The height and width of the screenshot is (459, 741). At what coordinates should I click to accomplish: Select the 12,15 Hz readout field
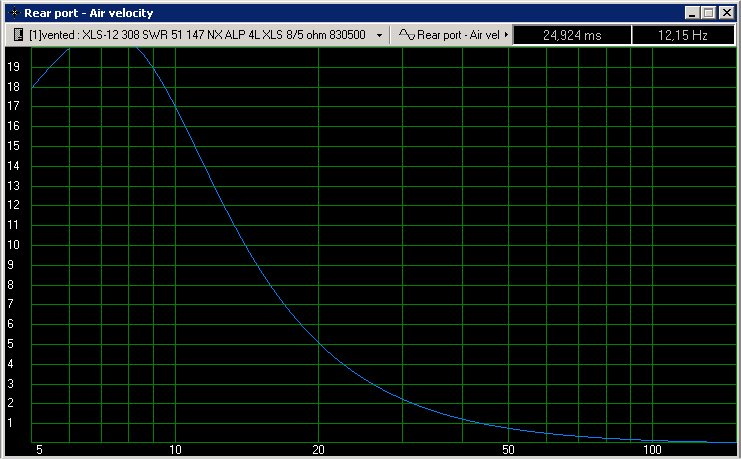click(683, 35)
